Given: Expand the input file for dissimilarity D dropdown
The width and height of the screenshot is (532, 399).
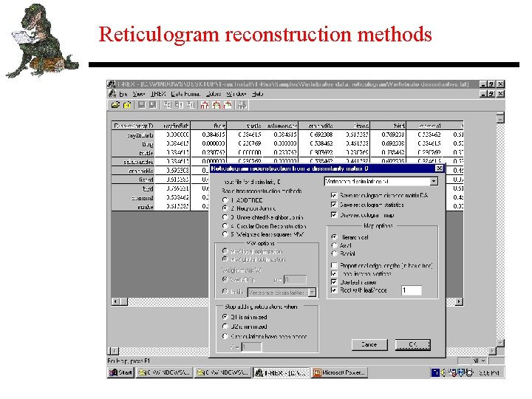Looking at the screenshot, I should click(x=434, y=182).
